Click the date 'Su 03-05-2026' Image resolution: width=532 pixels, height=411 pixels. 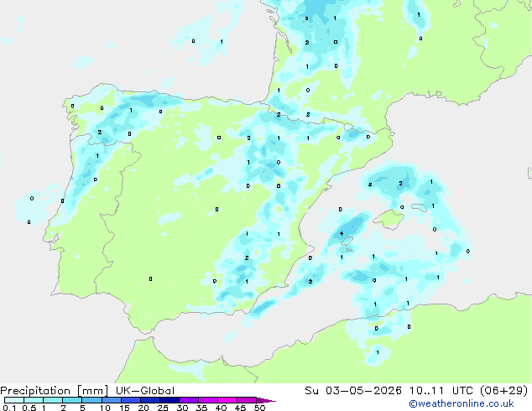(353, 391)
